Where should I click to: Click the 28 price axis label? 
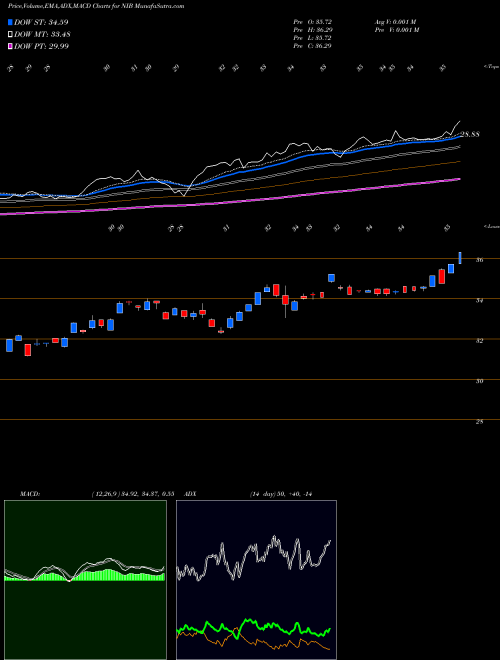479,421
